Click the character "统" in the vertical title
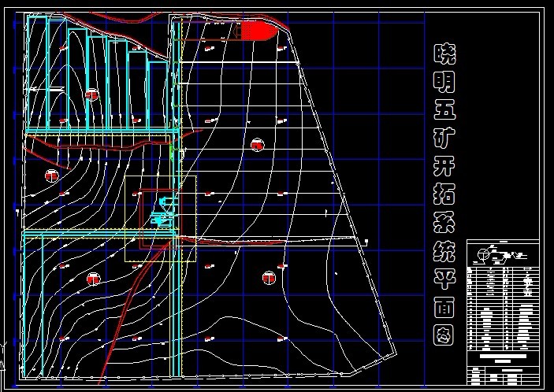554x392 pixels. (444, 251)
